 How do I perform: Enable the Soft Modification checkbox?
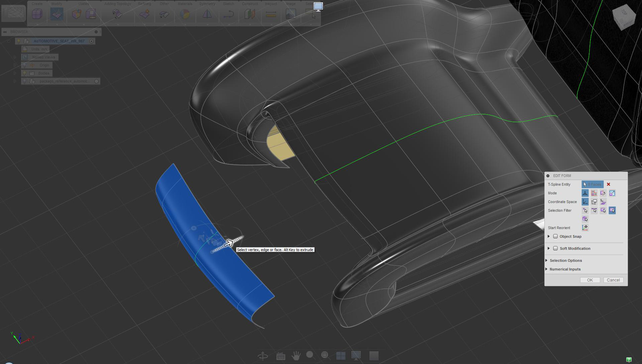pos(555,248)
